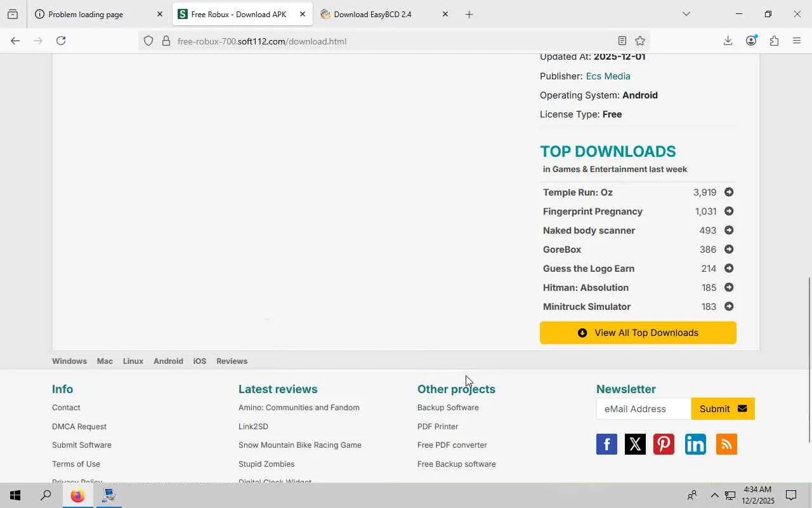This screenshot has width=812, height=508.
Task: Close the Free Robux tab
Action: point(303,14)
